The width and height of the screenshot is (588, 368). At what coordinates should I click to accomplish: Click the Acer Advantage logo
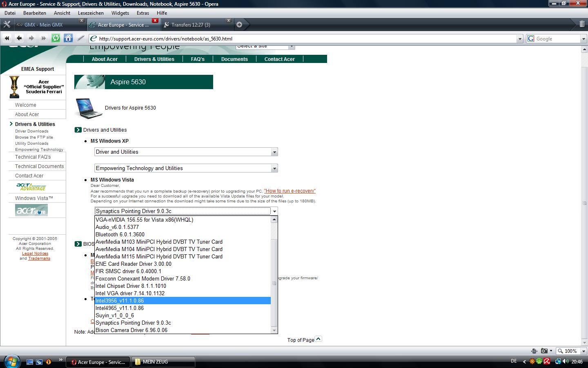(31, 186)
